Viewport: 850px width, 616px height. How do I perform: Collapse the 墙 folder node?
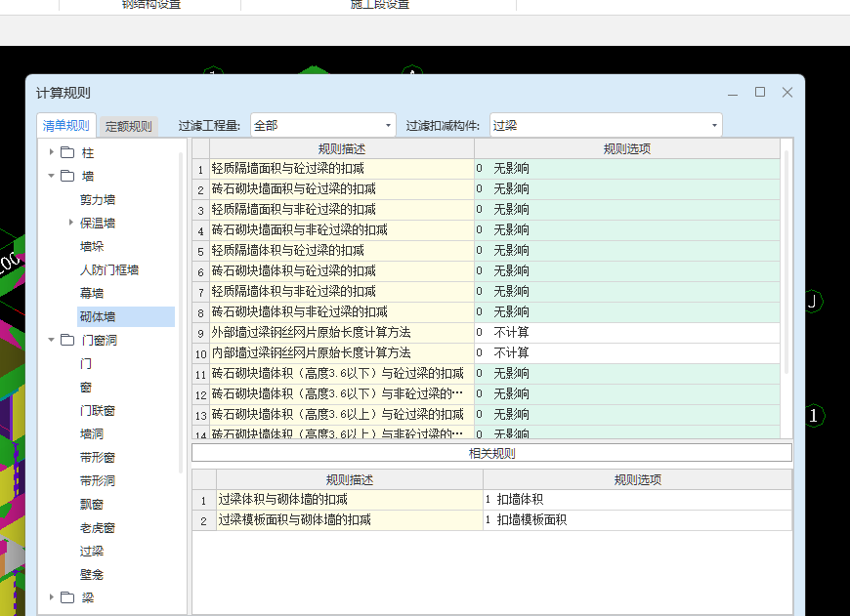pos(52,176)
